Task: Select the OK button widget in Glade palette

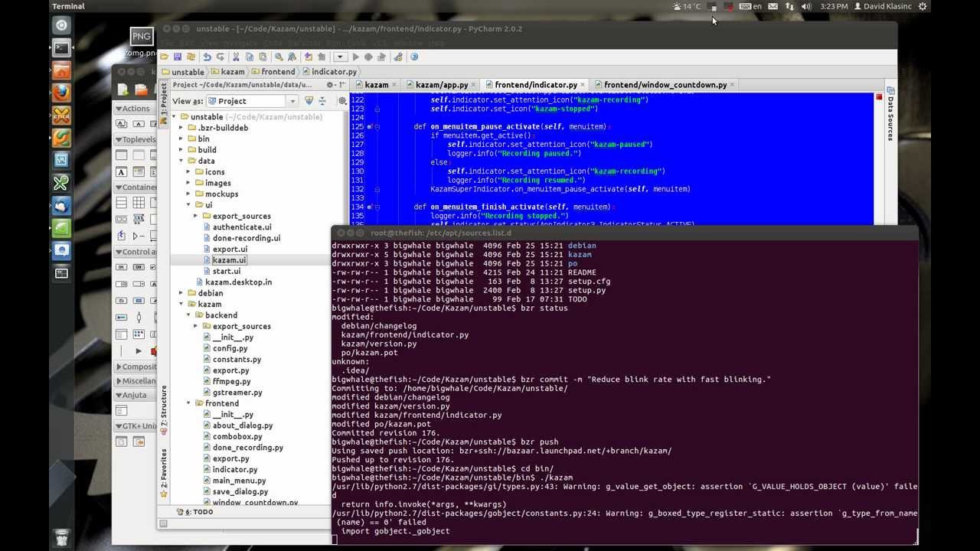Action: coord(121,267)
